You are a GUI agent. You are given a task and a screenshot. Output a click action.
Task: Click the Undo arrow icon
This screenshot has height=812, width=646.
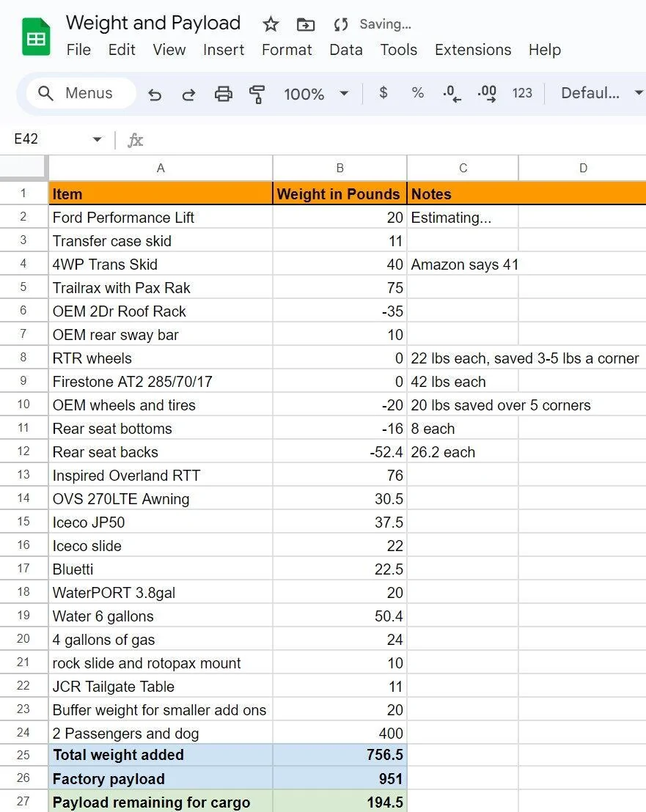[x=155, y=95]
